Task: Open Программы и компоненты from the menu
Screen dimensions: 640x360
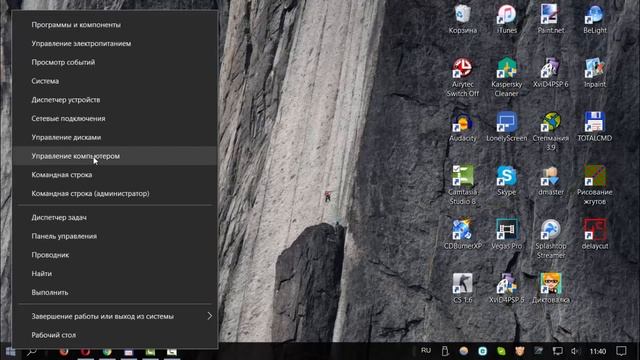Action: point(115,24)
